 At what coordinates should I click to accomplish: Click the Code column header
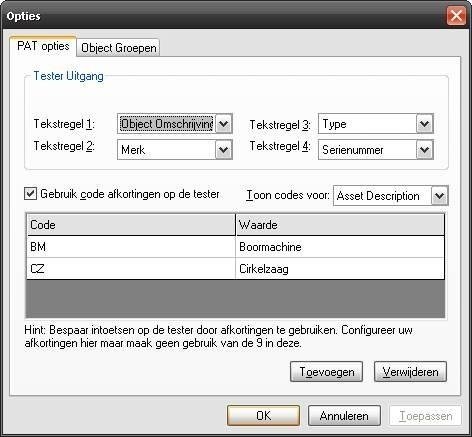point(131,225)
